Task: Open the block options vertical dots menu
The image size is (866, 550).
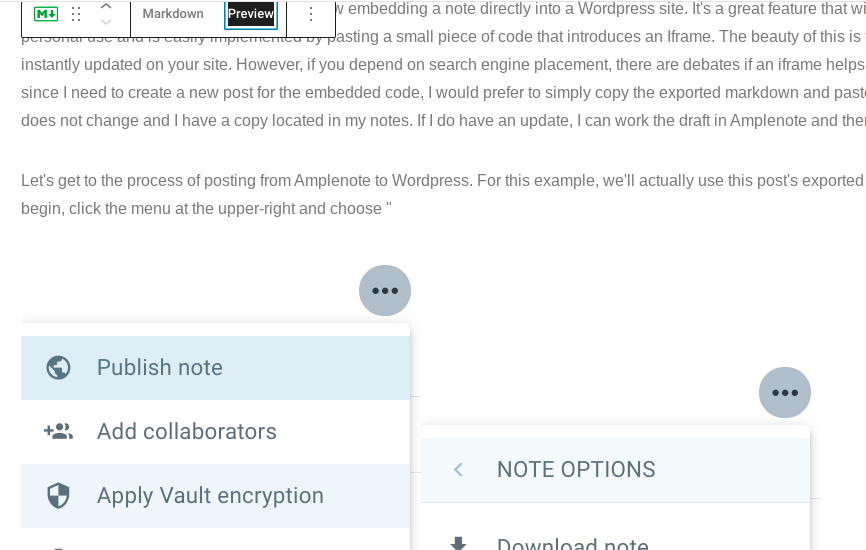Action: tap(311, 14)
